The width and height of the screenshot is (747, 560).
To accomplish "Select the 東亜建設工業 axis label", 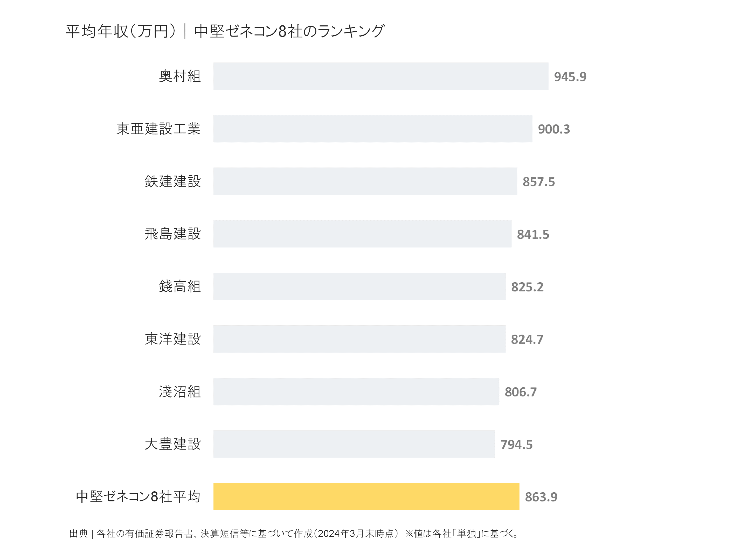I will pos(158,129).
